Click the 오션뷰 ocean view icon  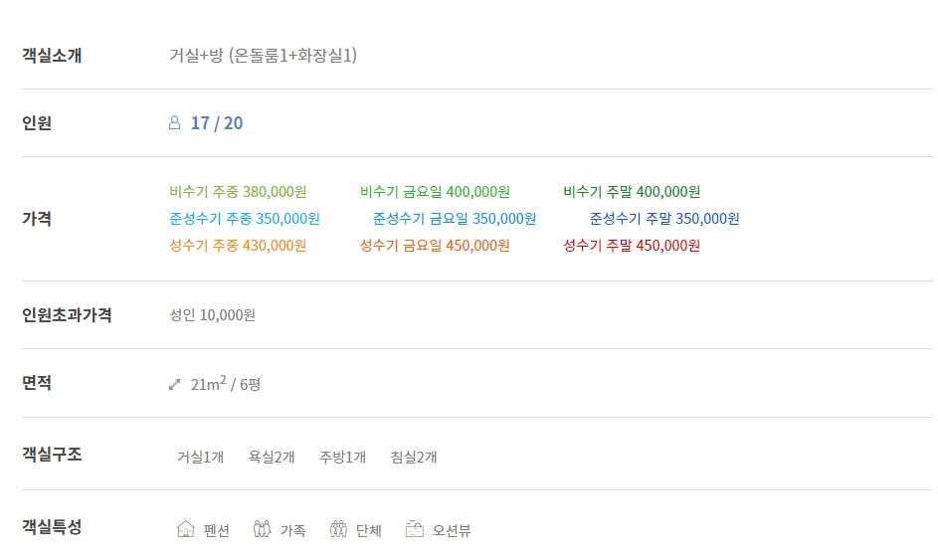pos(414,529)
